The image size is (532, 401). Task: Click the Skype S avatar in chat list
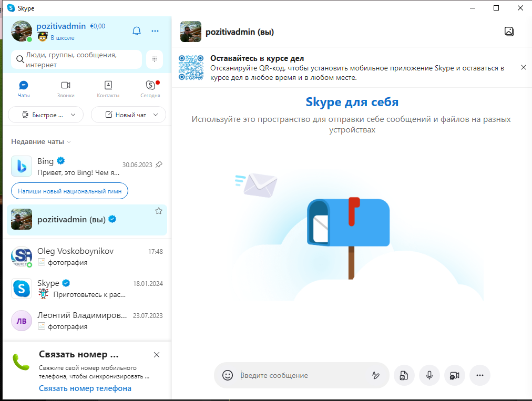coord(22,289)
